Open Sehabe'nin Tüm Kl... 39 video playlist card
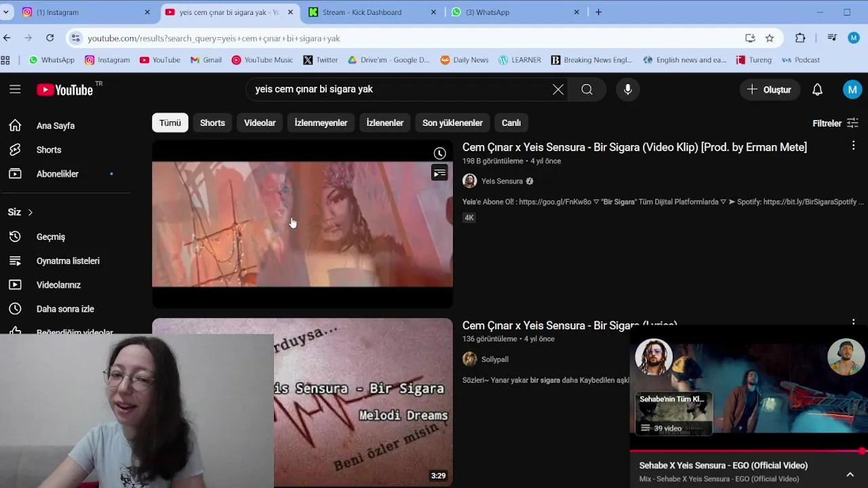 pos(673,413)
